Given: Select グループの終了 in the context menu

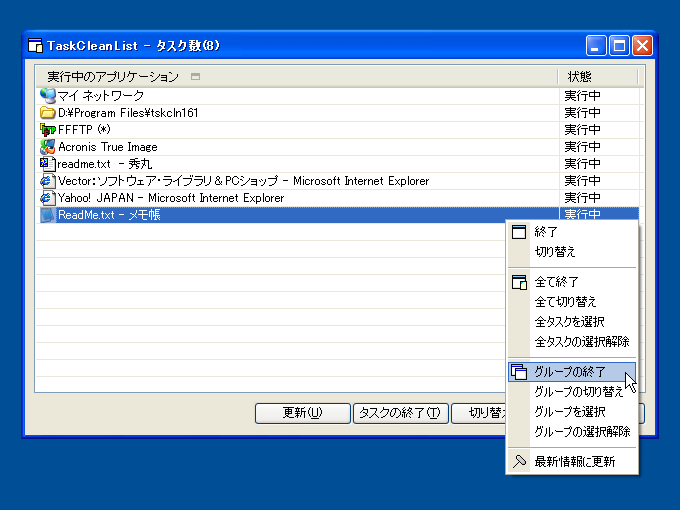Looking at the screenshot, I should coord(572,372).
